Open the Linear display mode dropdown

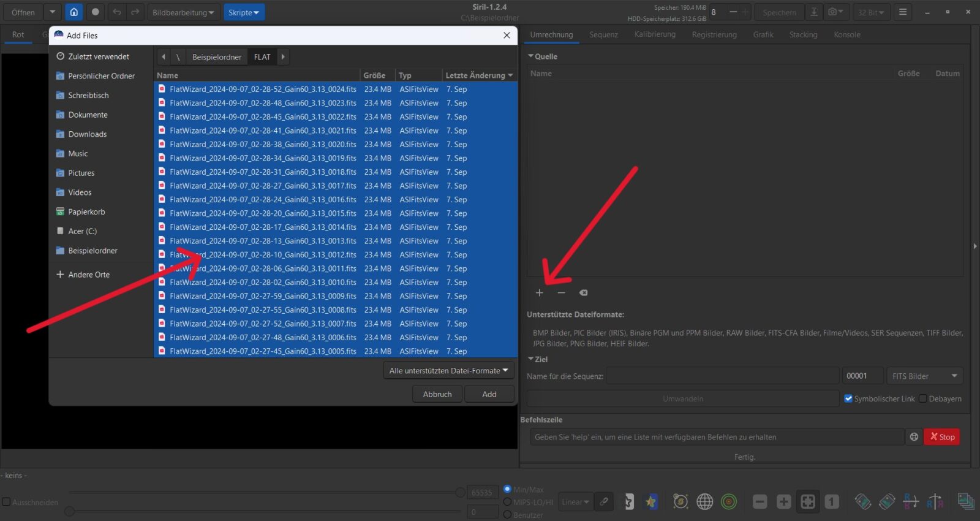(575, 502)
